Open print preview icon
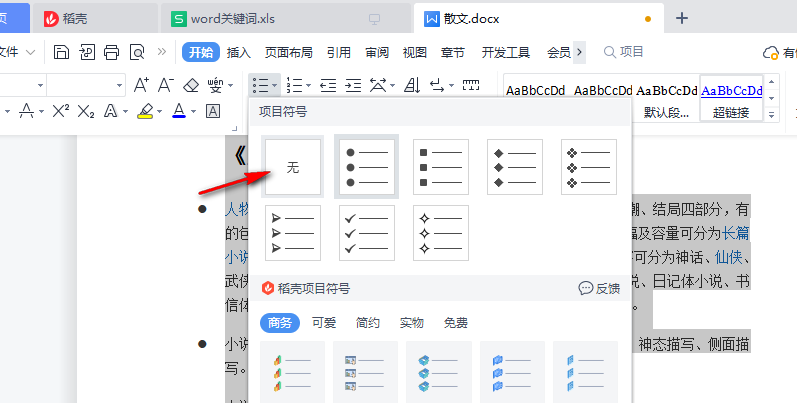Viewport: 797px width, 403px height. [x=136, y=52]
